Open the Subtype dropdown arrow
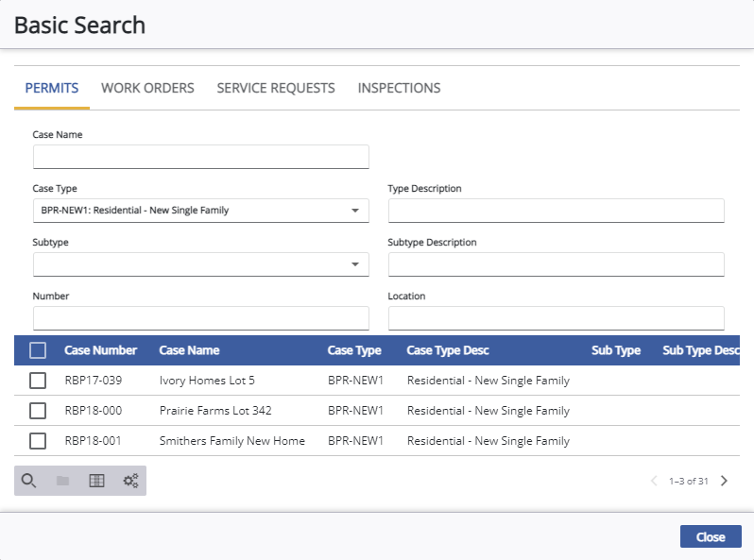This screenshot has width=754, height=560. (x=355, y=264)
